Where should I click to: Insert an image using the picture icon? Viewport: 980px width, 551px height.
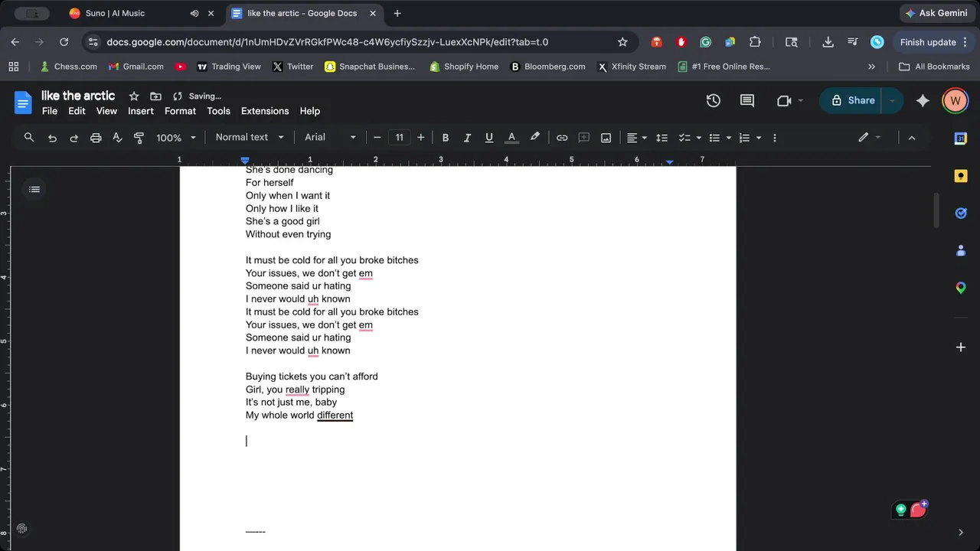coord(606,138)
